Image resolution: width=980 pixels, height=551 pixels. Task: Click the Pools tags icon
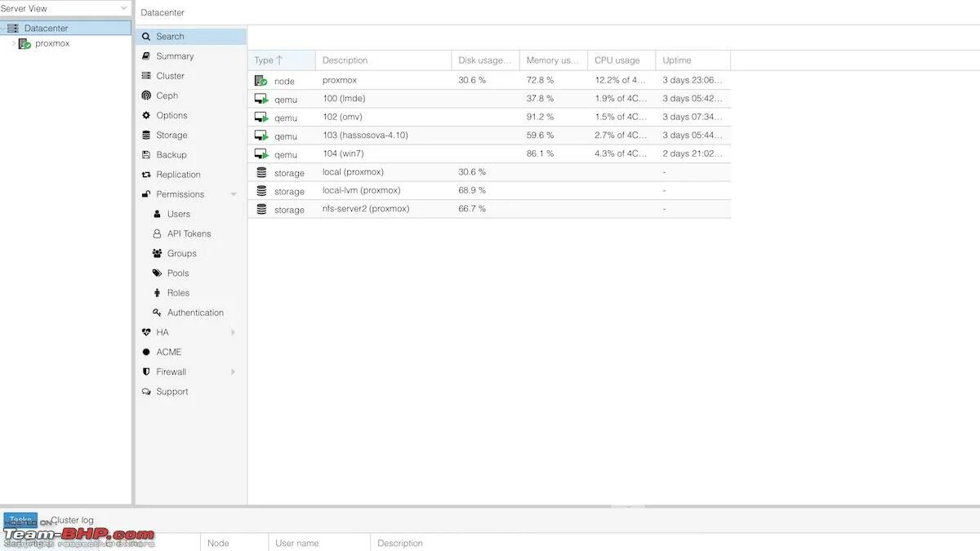[x=158, y=273]
